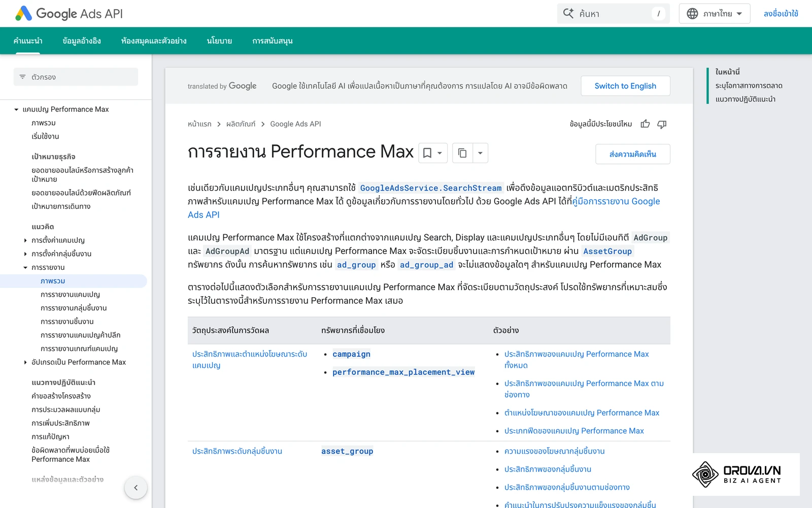Open เริ่มใช้งาน in the sidebar

pos(45,137)
